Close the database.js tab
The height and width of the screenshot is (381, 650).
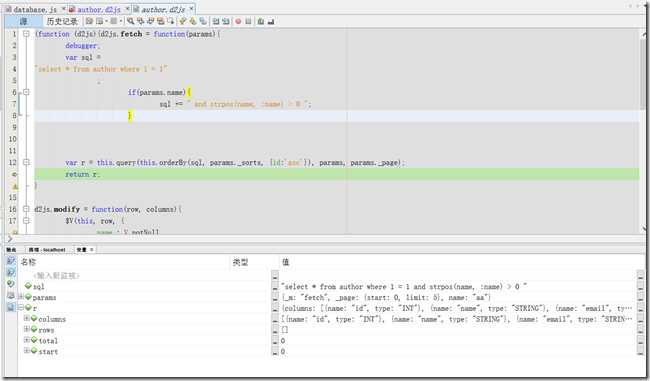[63, 8]
